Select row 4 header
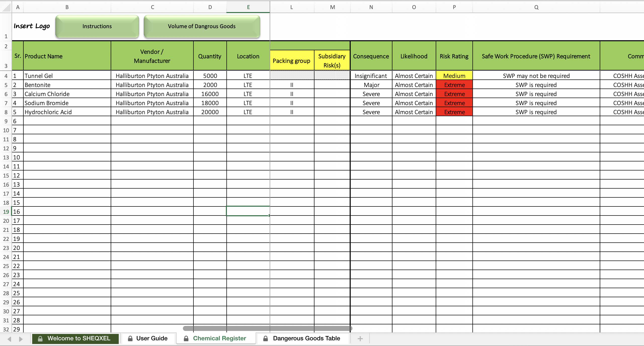 click(6, 76)
